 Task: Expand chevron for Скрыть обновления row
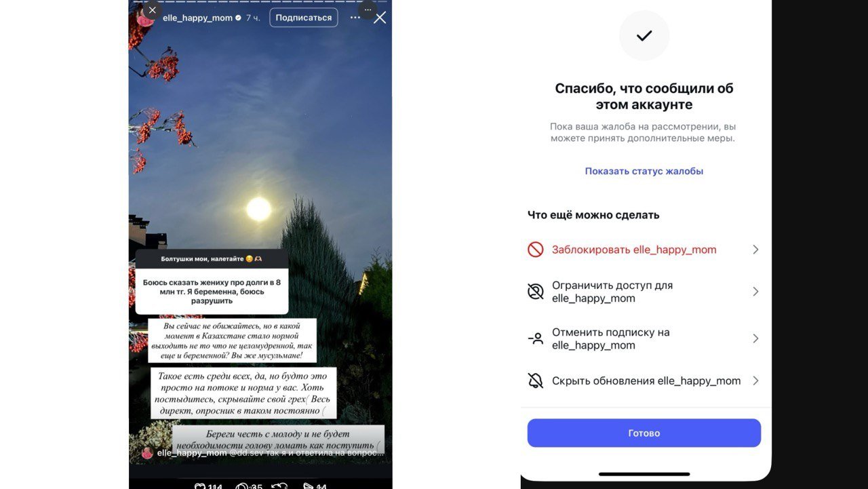tap(755, 380)
